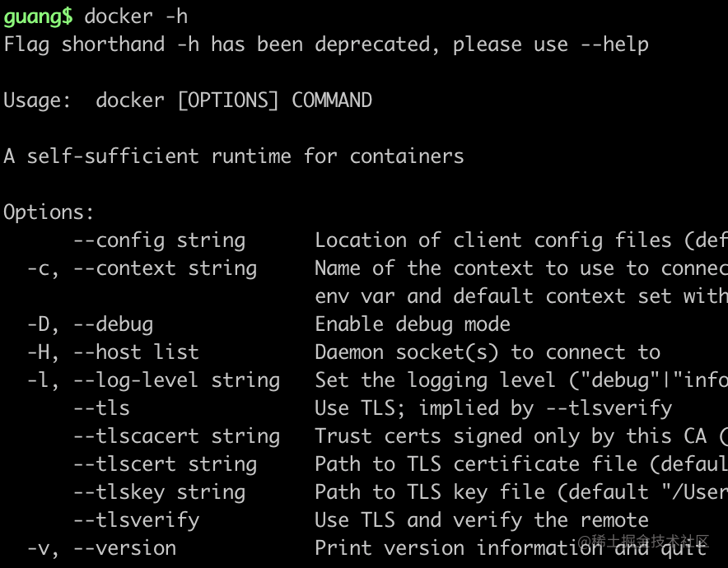Click the [OPTIONS] placeholder in Usage line
This screenshot has height=568, width=728.
click(x=228, y=100)
